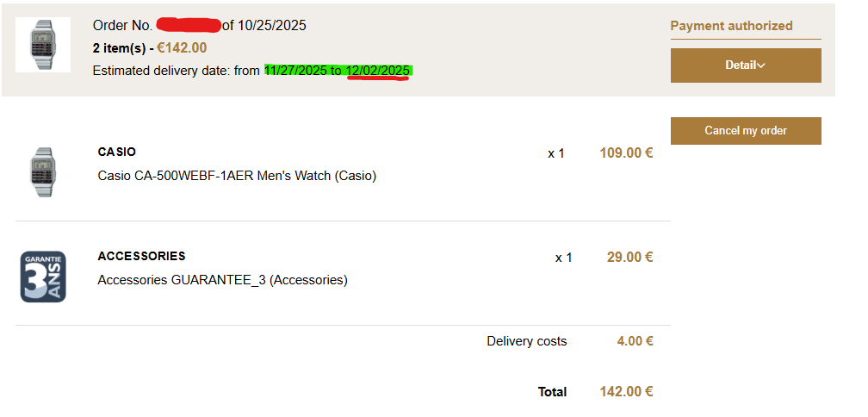Click the Delivery costs label
Screen dimensions: 868x417
point(526,341)
